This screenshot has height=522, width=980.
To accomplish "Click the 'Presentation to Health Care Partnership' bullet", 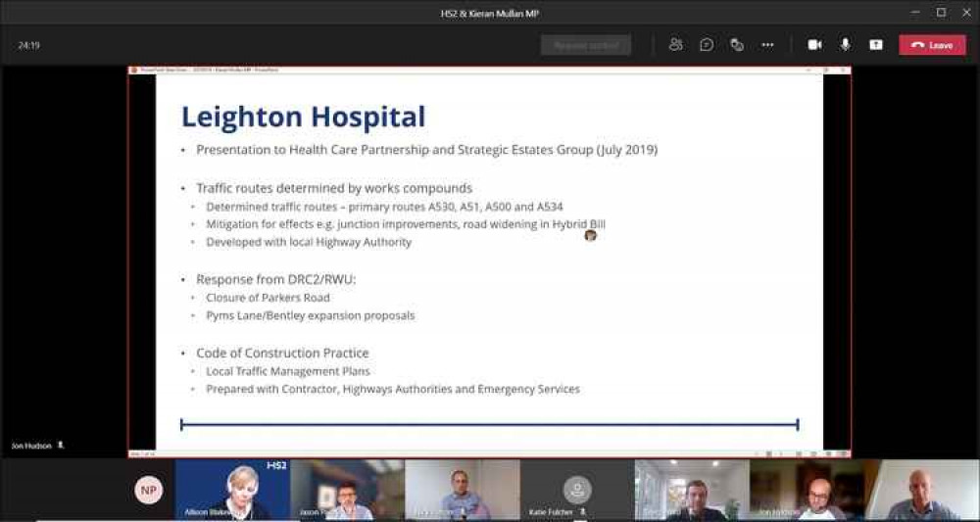I will coord(426,150).
